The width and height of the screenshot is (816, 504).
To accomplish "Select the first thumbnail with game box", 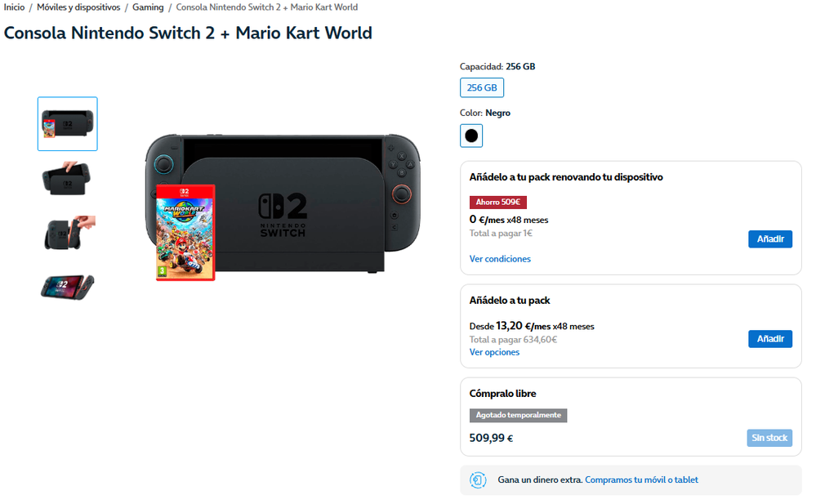I will 68,124.
